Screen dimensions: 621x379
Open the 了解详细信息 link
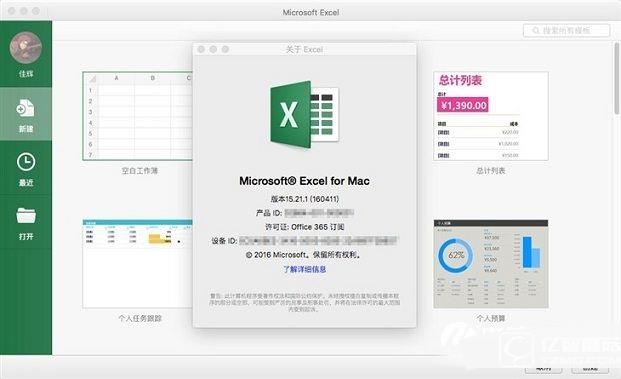304,269
